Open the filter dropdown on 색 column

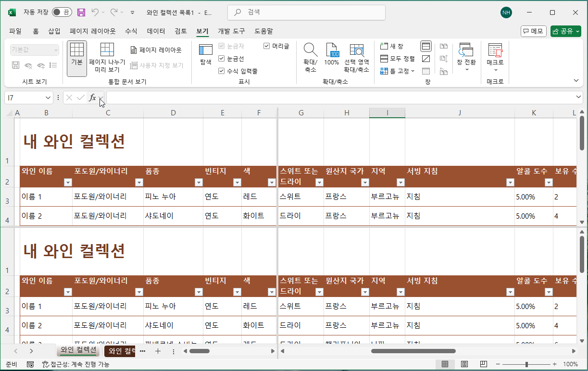point(271,182)
